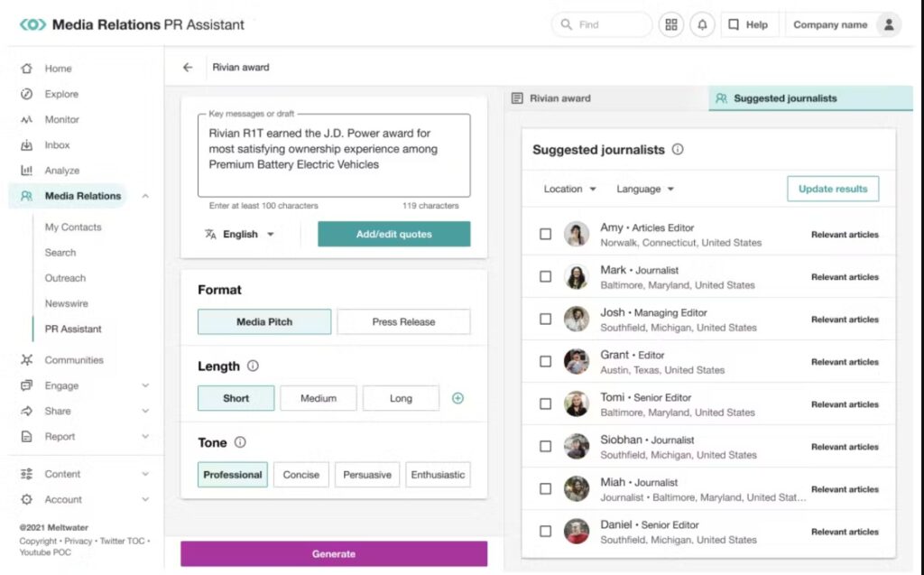
Task: Expand the Engage menu chevron
Action: [145, 385]
